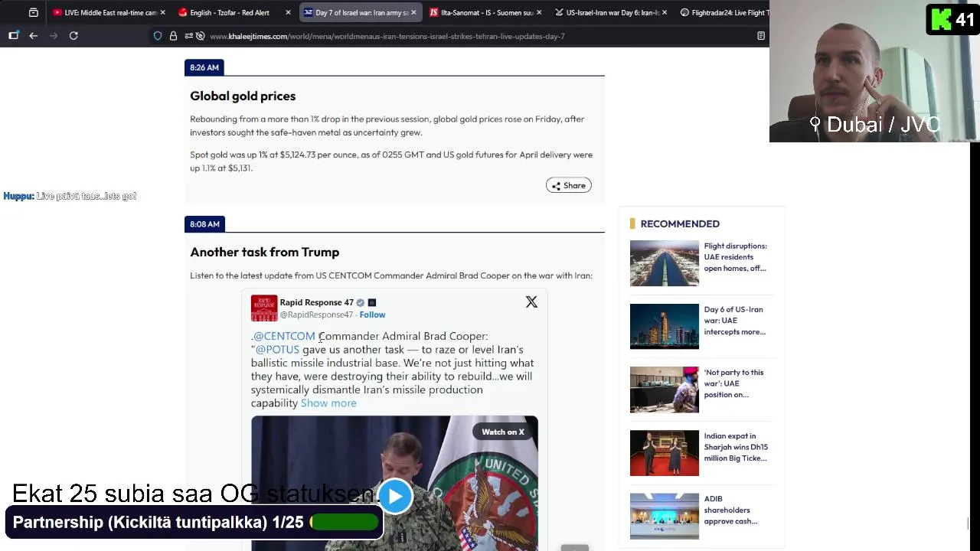Open Flight disruptions: UAE residents open homes article

735,257
